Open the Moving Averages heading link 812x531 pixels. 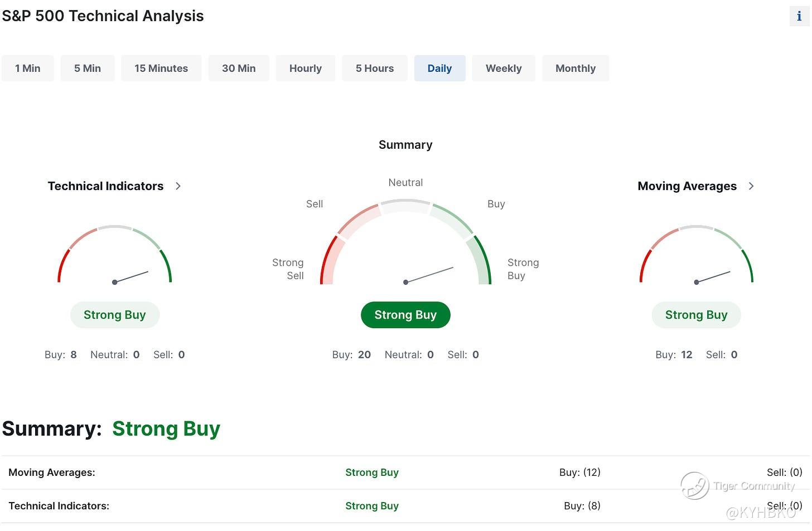687,186
